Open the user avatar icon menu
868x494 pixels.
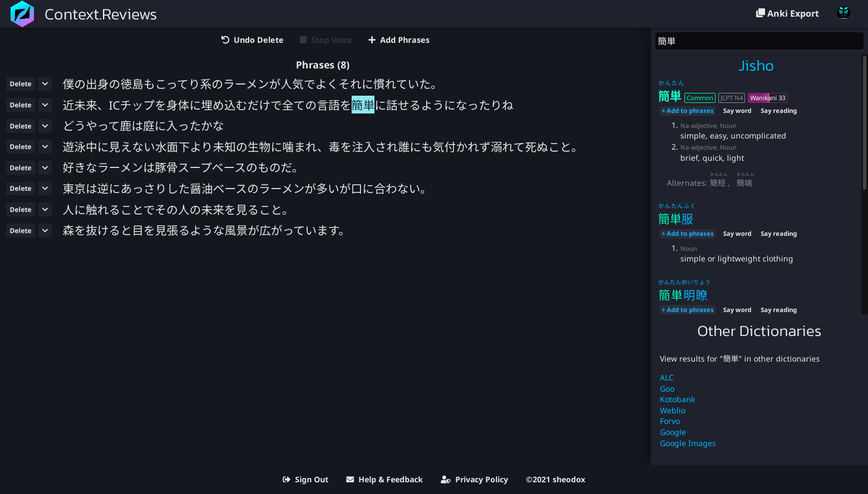pos(844,13)
